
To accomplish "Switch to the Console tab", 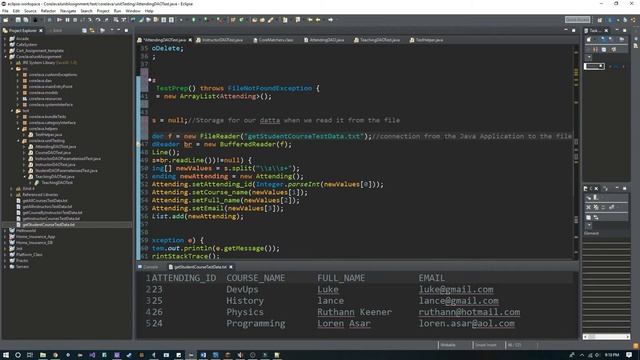I will [x=148, y=267].
